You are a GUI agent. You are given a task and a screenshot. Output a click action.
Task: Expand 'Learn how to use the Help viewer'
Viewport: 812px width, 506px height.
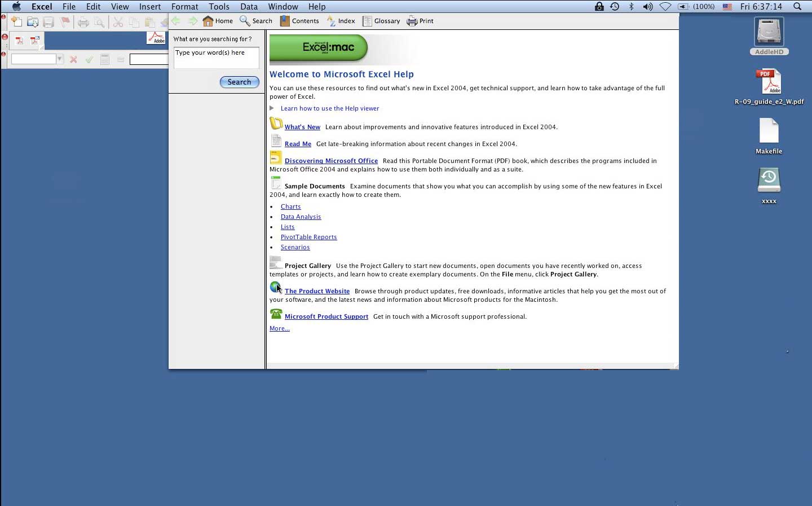pyautogui.click(x=272, y=108)
